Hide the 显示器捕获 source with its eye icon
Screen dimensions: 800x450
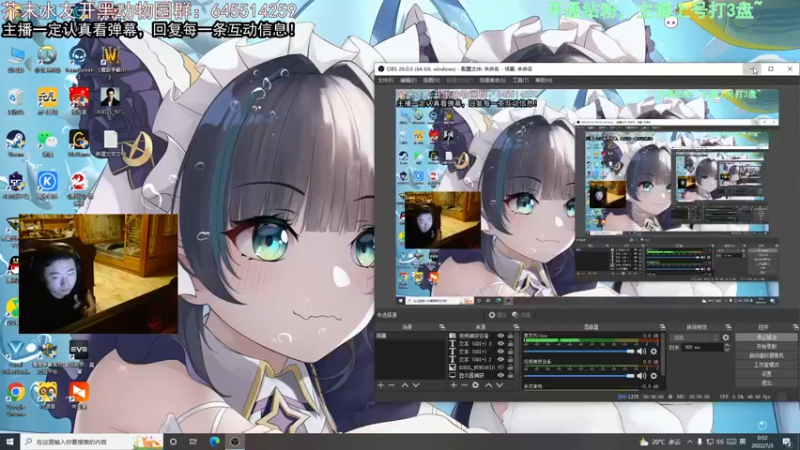tap(501, 376)
